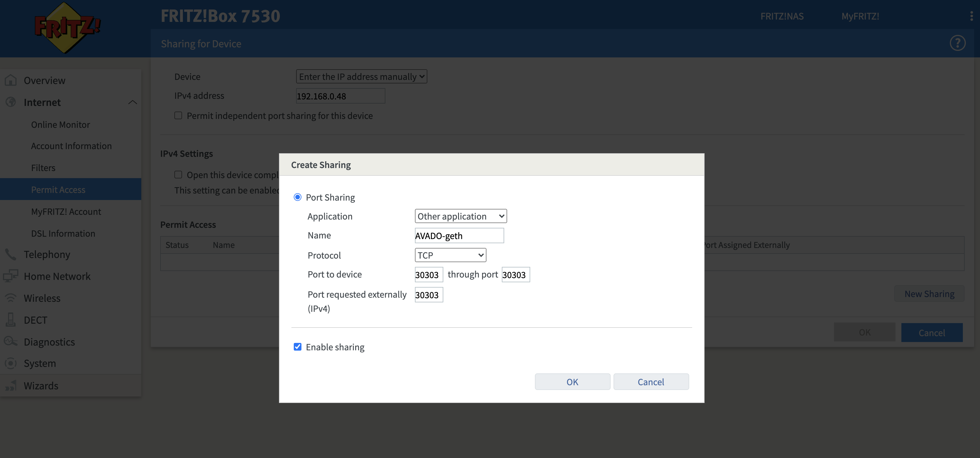Image resolution: width=980 pixels, height=458 pixels.
Task: Cancel the Create Sharing dialog
Action: click(x=650, y=382)
